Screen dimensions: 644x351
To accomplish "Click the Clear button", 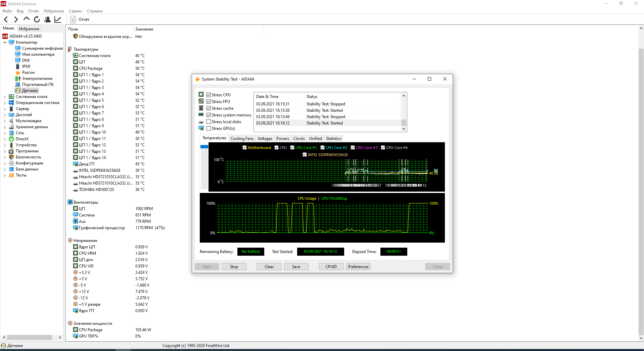I will [x=269, y=267].
